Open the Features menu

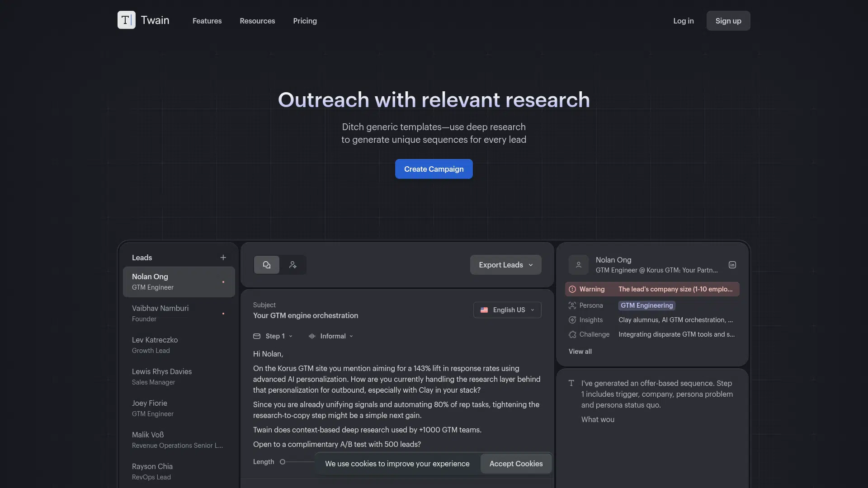pyautogui.click(x=207, y=21)
